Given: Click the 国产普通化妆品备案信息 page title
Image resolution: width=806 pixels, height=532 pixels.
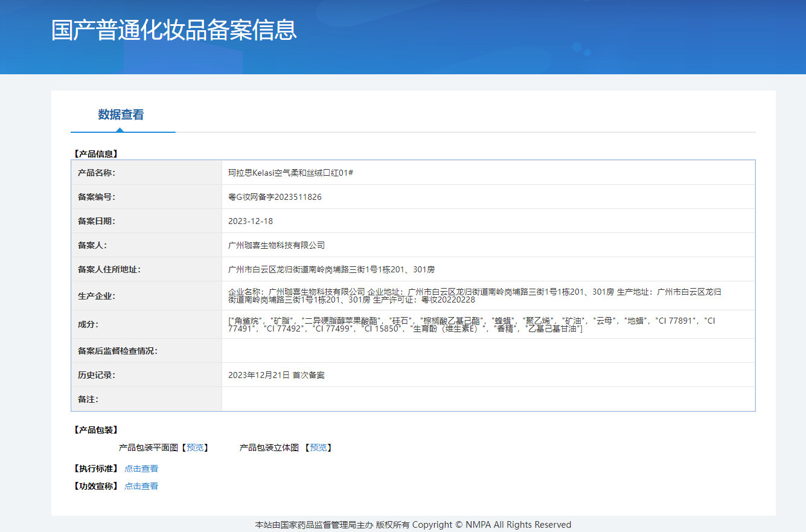Looking at the screenshot, I should [174, 30].
